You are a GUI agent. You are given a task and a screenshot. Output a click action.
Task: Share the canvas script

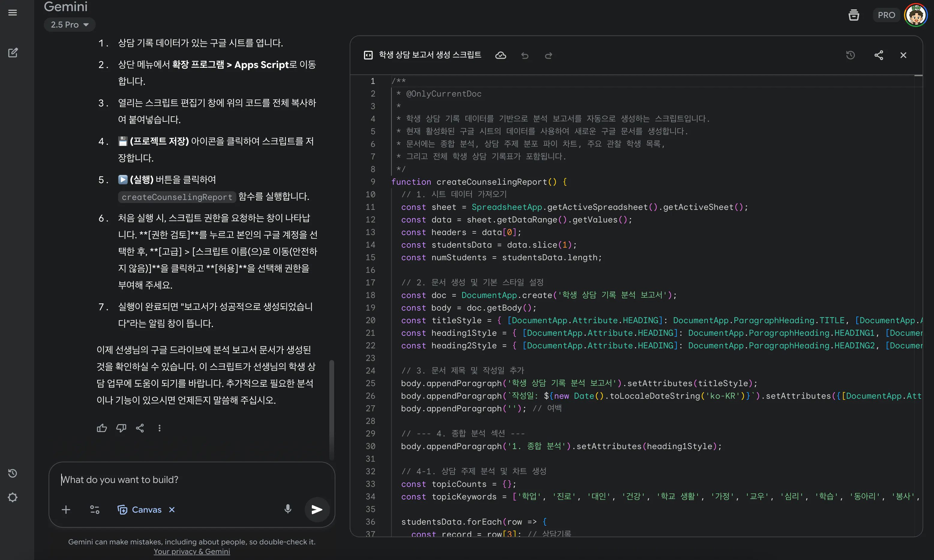[879, 55]
